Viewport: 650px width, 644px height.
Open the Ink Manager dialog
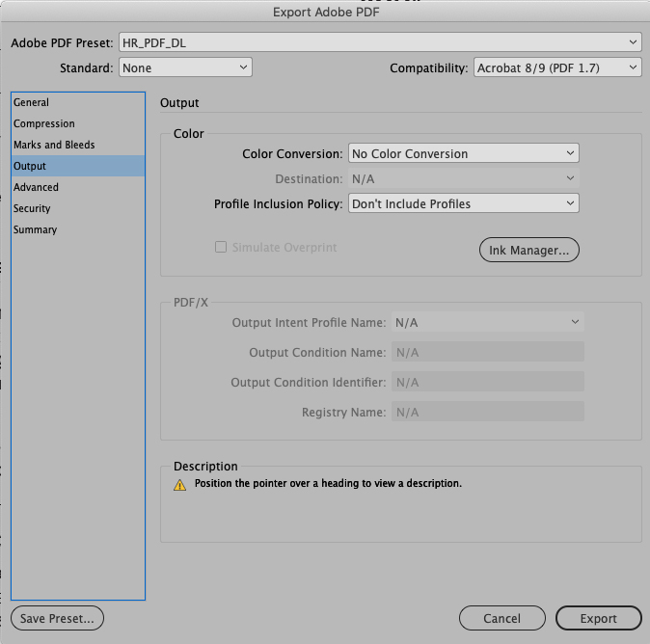528,250
